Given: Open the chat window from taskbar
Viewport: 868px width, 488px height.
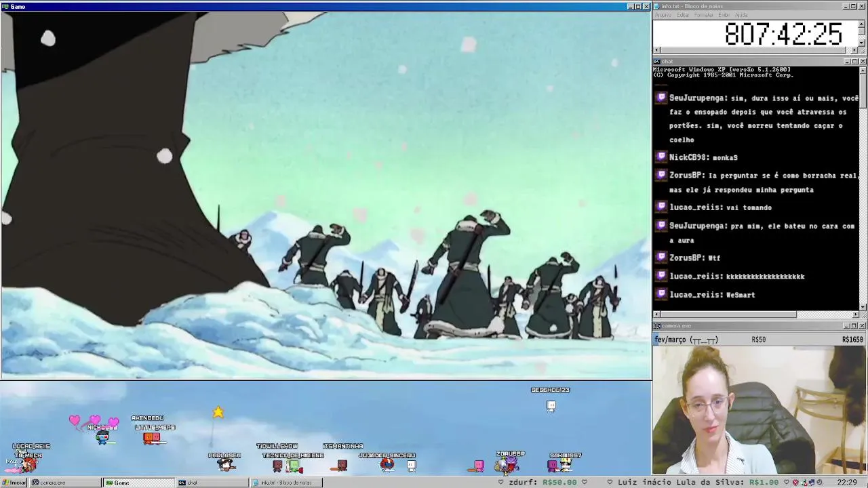Looking at the screenshot, I should [212, 483].
